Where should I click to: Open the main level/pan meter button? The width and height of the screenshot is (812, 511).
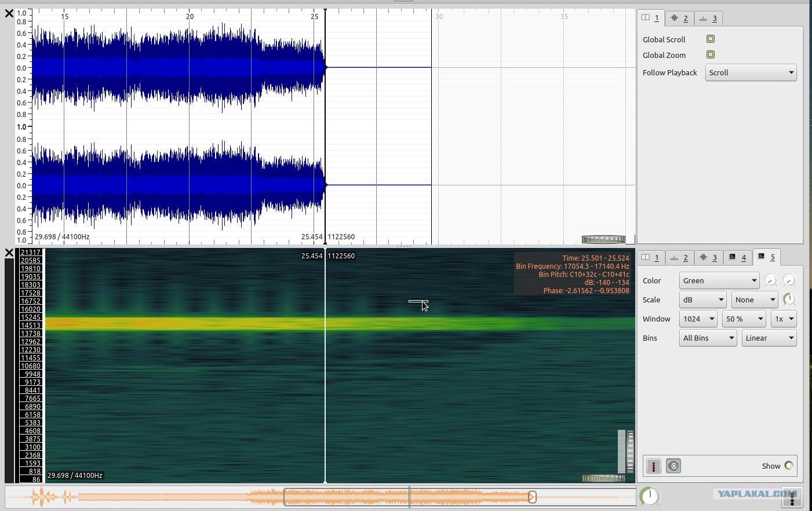click(x=792, y=497)
